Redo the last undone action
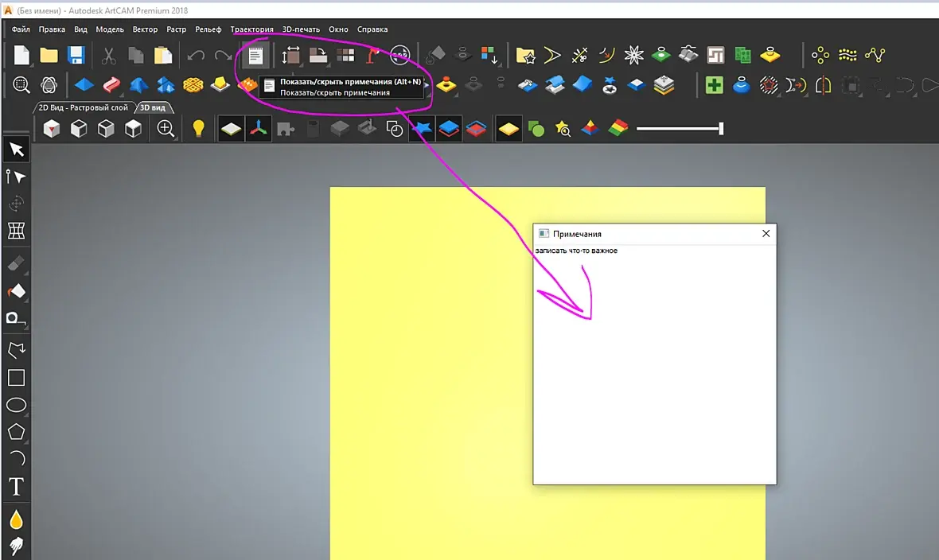 click(x=224, y=56)
